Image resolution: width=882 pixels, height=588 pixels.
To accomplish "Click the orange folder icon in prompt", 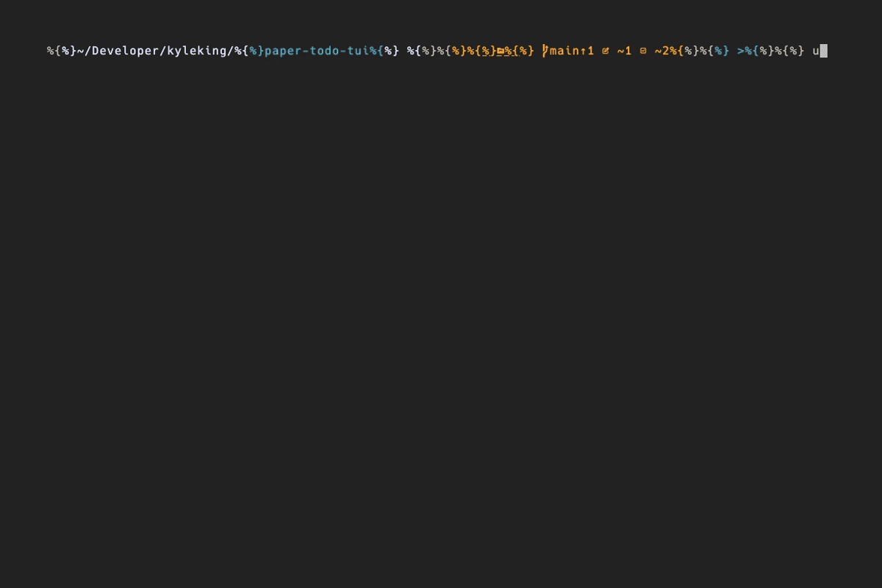I will 501,51.
